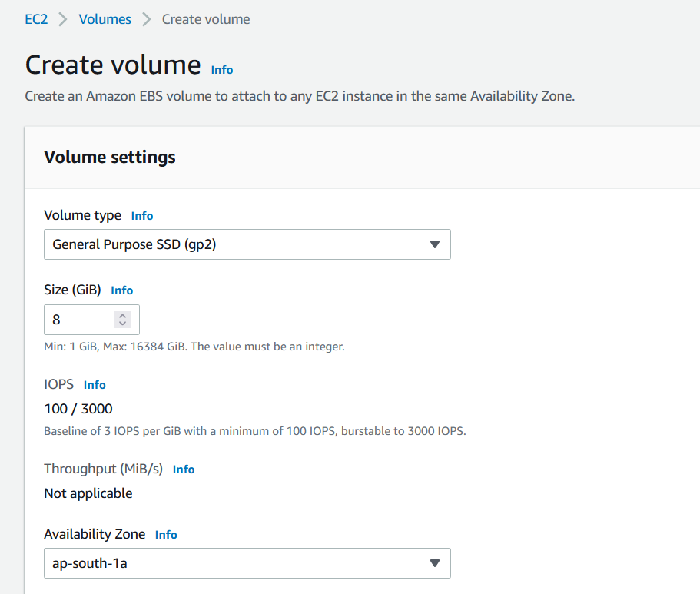700x594 pixels.
Task: Navigate to EC2 via the breadcrumb
Action: point(36,18)
